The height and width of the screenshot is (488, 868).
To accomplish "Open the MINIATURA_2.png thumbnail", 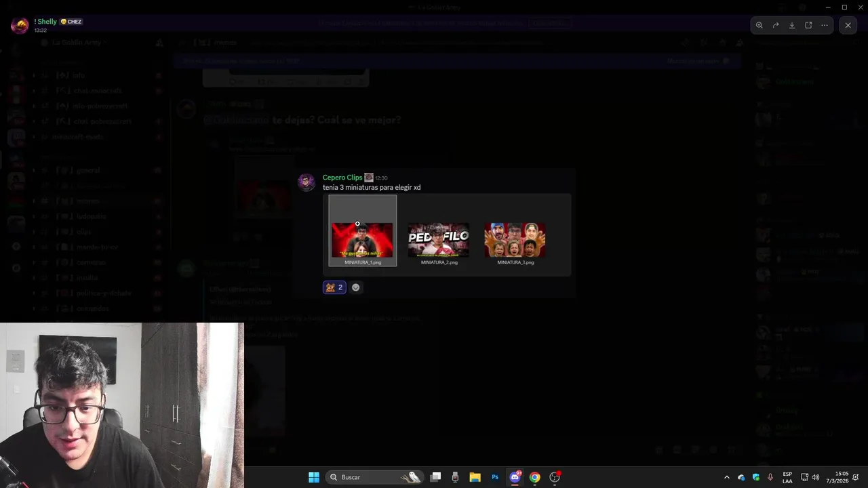I will tap(439, 240).
